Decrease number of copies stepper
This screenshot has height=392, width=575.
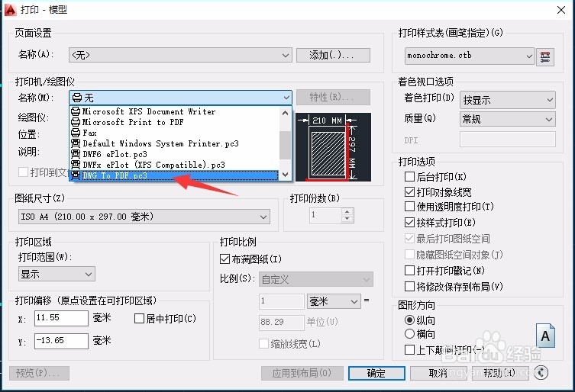pos(347,219)
